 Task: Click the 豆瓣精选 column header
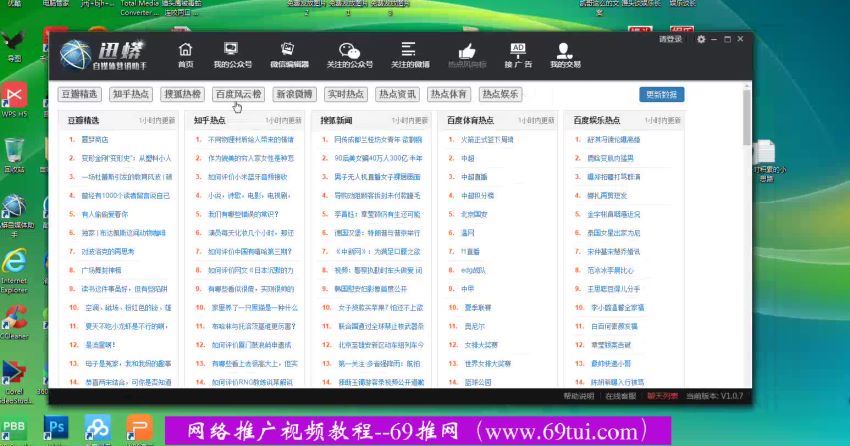tap(83, 120)
